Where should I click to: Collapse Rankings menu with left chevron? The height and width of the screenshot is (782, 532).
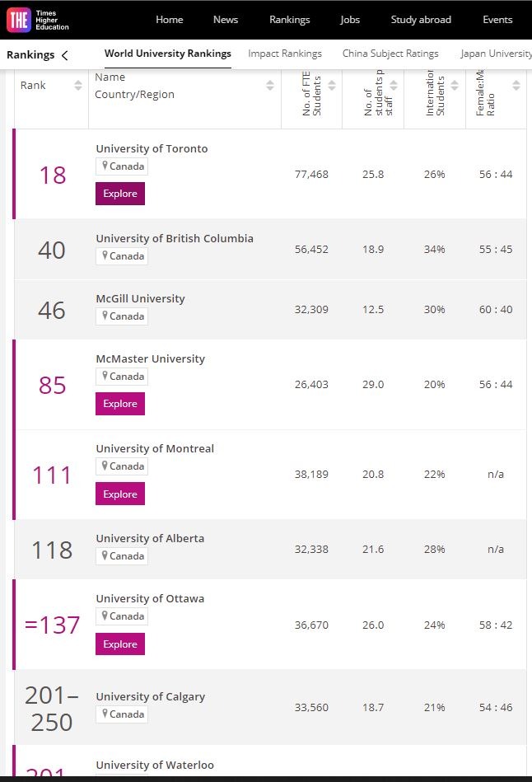(65, 55)
